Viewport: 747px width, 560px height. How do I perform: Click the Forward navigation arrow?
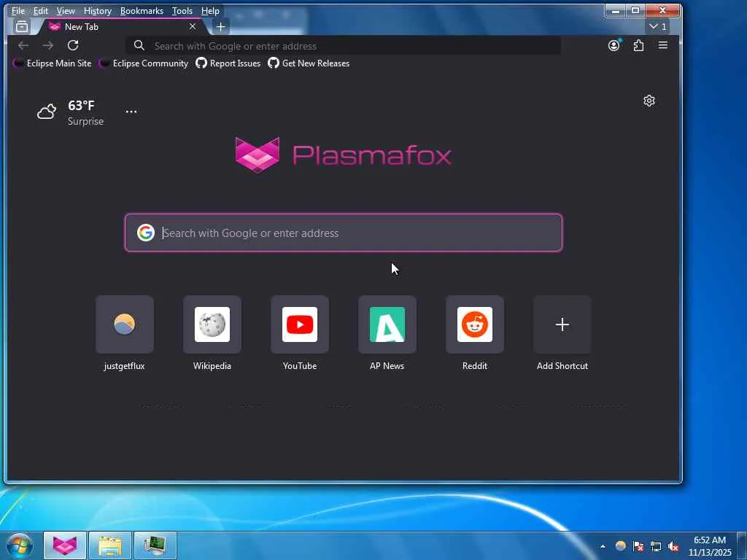pos(47,45)
